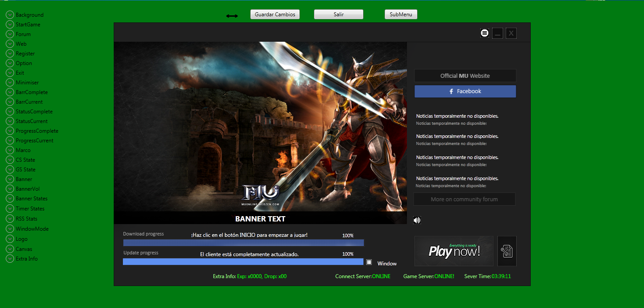Viewport: 644px width, 308px height.
Task: Click the Play now! button
Action: pyautogui.click(x=454, y=251)
